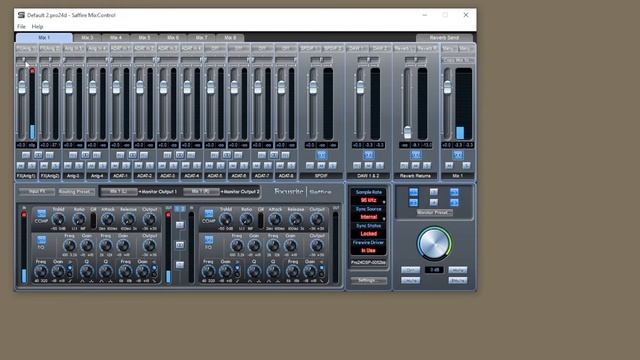Mute the Mix 1 output channel
The height and width of the screenshot is (360, 640).
point(449,165)
